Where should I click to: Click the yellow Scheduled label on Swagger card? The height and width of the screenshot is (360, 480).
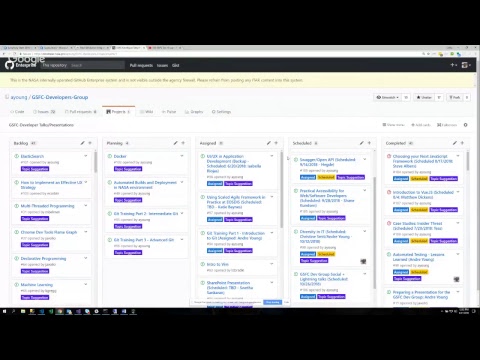pos(326,177)
